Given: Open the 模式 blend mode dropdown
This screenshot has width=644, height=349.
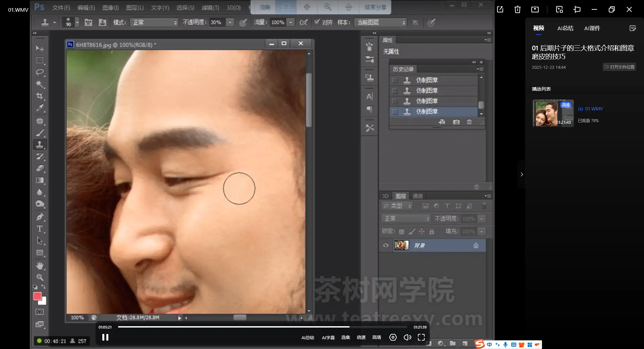Looking at the screenshot, I should pyautogui.click(x=154, y=22).
